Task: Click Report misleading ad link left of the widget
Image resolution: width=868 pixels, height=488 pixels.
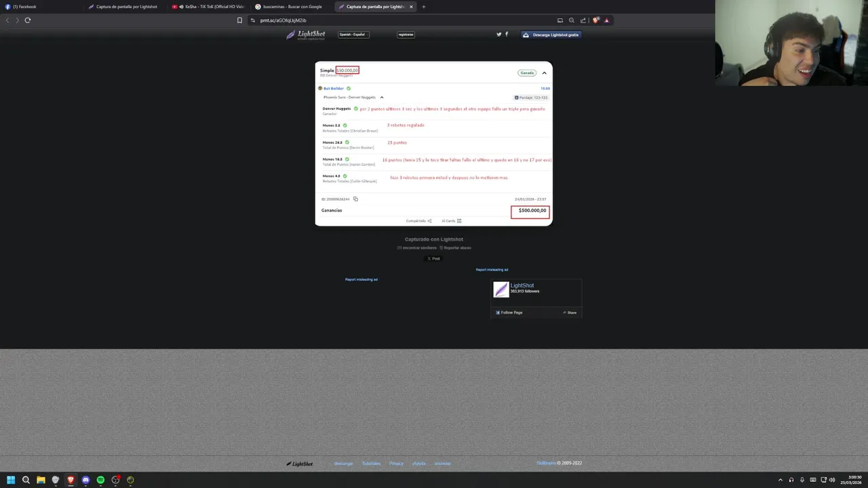Action: (x=361, y=279)
